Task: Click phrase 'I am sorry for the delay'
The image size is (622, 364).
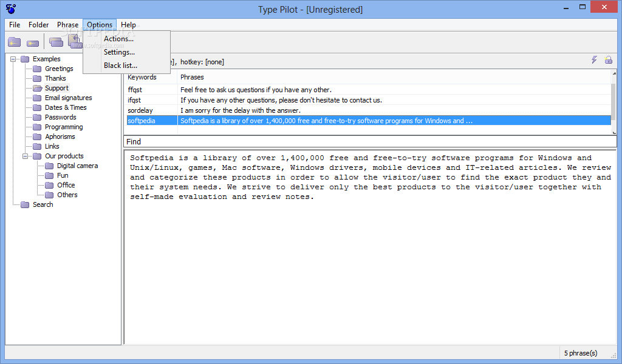Action: tap(241, 110)
